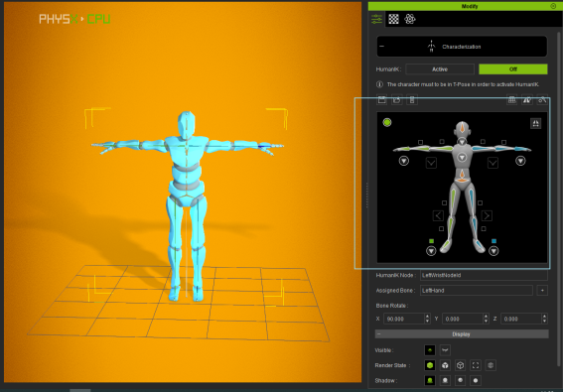Select the bounding box Render State icon
Viewport: 563px width, 392px height.
click(476, 365)
